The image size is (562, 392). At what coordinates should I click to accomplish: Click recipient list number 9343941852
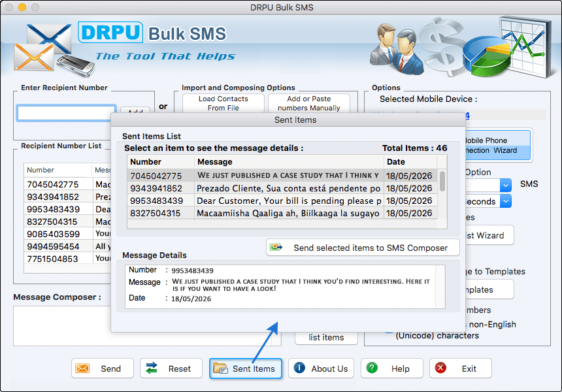coord(53,197)
